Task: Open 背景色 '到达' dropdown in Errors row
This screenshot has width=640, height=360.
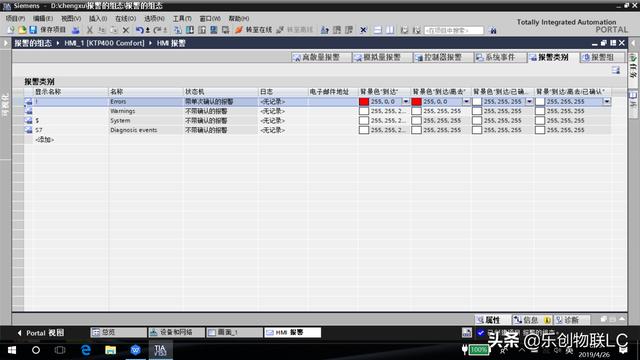Action: (x=406, y=101)
